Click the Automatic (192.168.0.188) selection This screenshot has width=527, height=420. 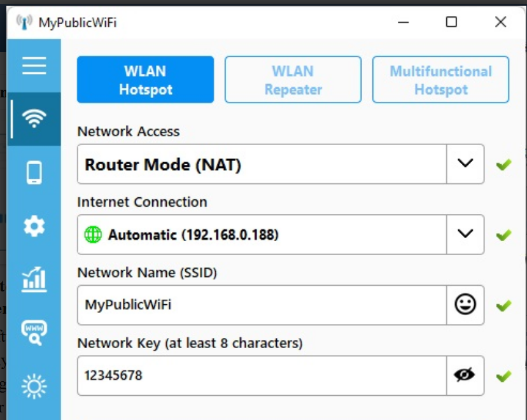point(255,235)
